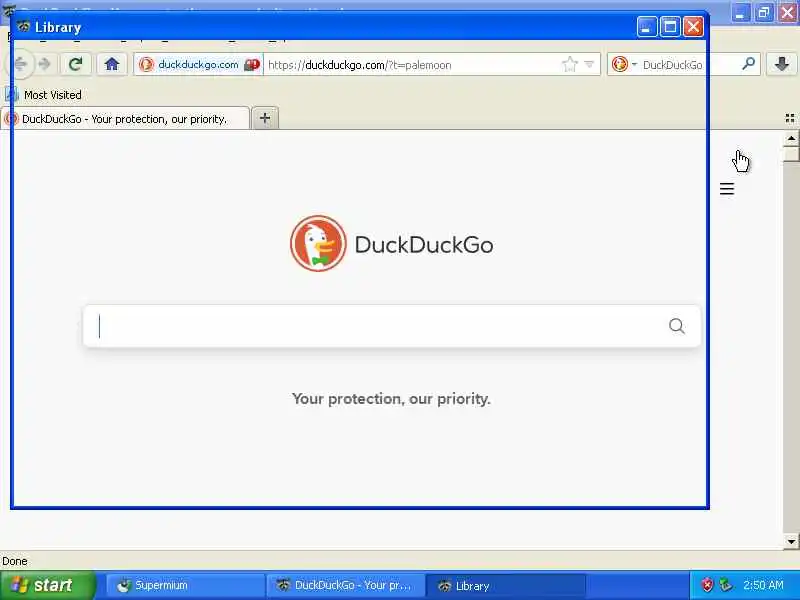Open the search engine selector dropdown

[x=624, y=65]
